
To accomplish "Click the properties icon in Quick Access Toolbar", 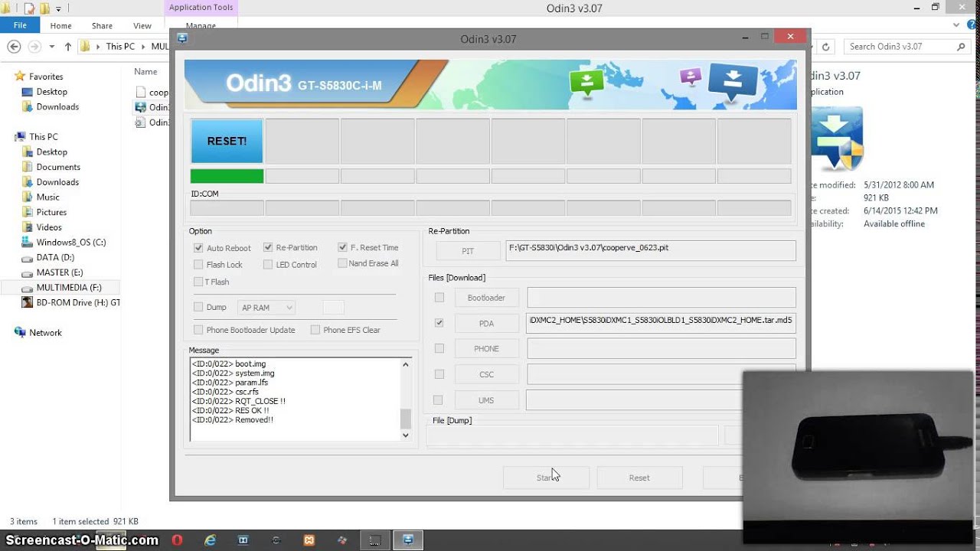I will coord(29,8).
